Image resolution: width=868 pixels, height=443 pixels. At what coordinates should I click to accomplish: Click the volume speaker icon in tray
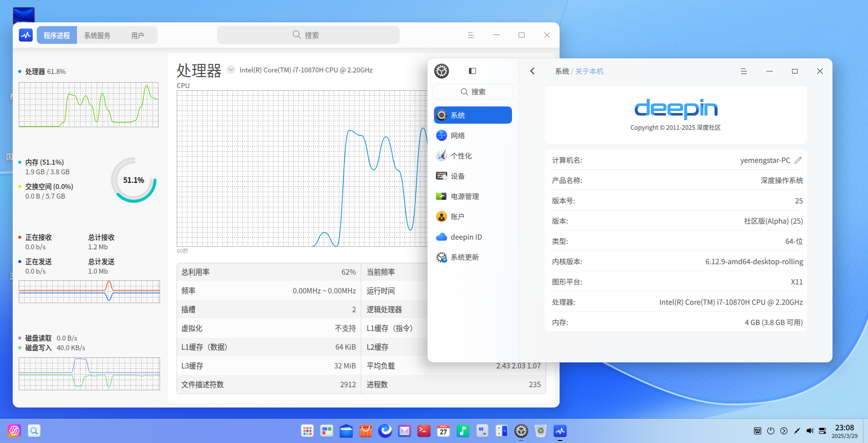coord(810,431)
